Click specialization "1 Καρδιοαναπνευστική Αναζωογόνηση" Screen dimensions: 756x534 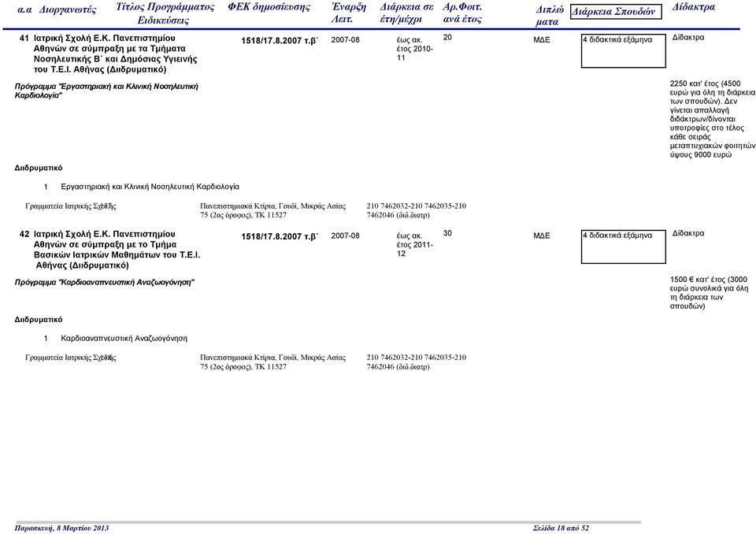click(x=115, y=338)
